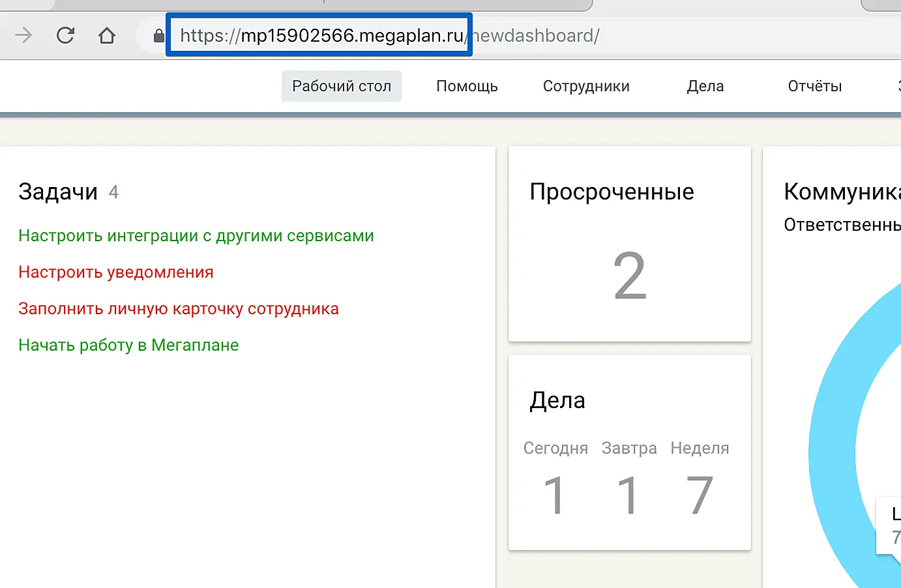Viewport: 901px width, 588px height.
Task: Click the Завтра count in Дела card
Action: point(628,495)
